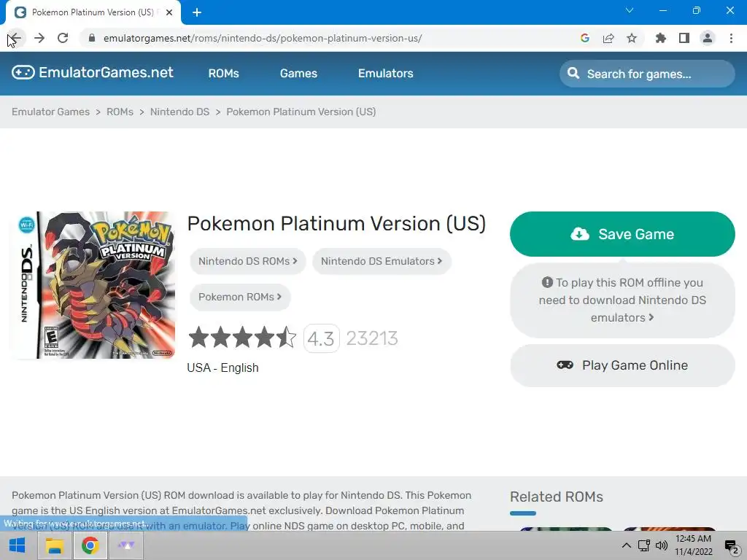The height and width of the screenshot is (560, 747).
Task: Open the Chrome three-dot menu
Action: coord(731,38)
